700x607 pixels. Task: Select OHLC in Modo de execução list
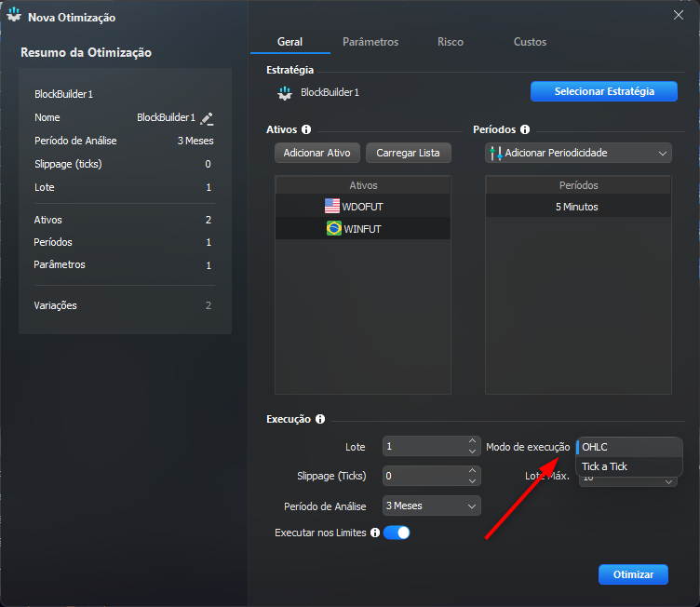point(629,447)
